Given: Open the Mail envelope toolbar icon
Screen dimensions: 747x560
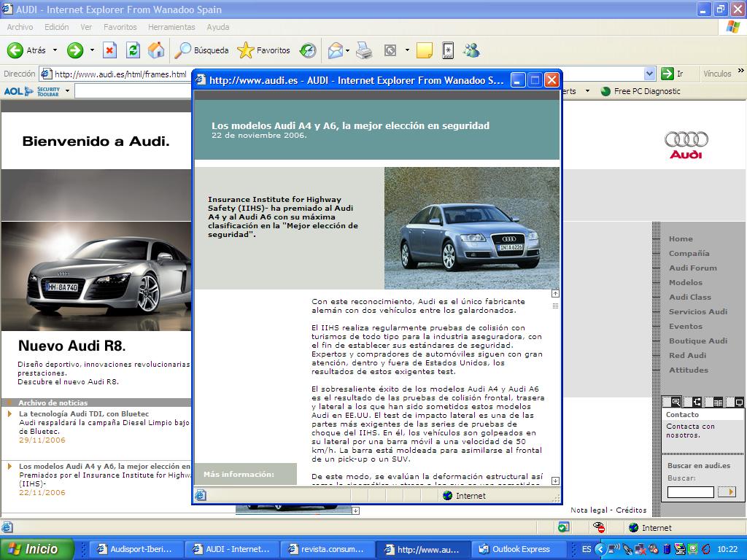Looking at the screenshot, I should pos(335,50).
